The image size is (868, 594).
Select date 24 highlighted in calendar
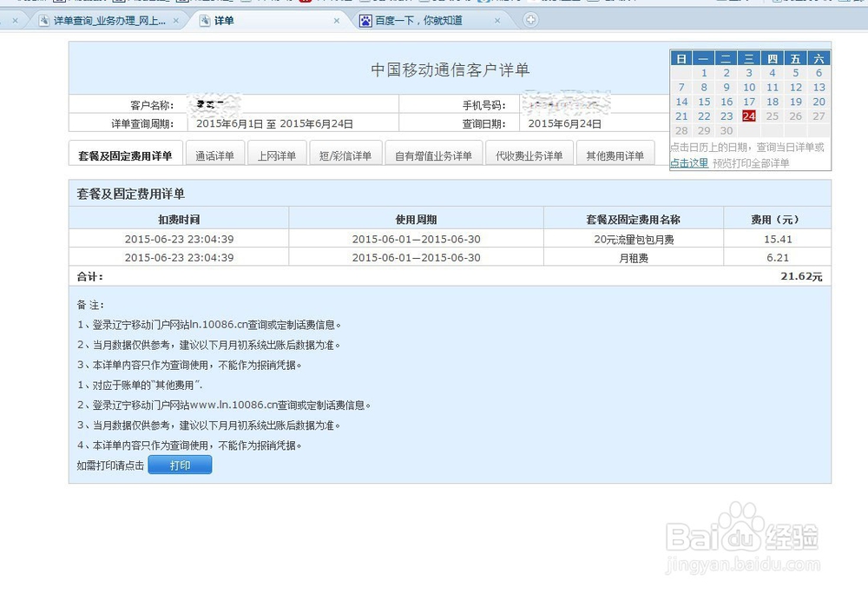(x=749, y=115)
